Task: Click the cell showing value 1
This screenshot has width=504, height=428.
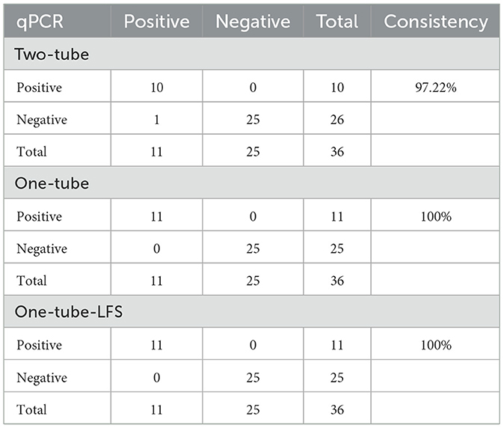Action: (x=156, y=120)
